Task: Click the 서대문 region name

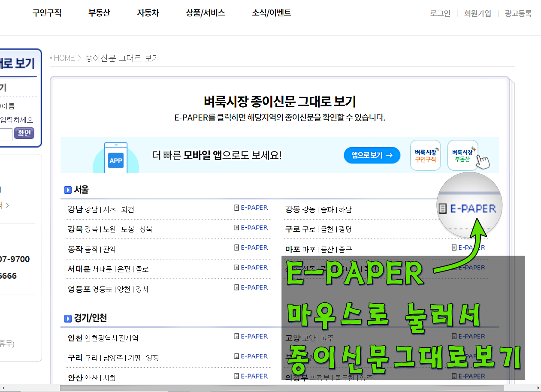Action: (79, 269)
